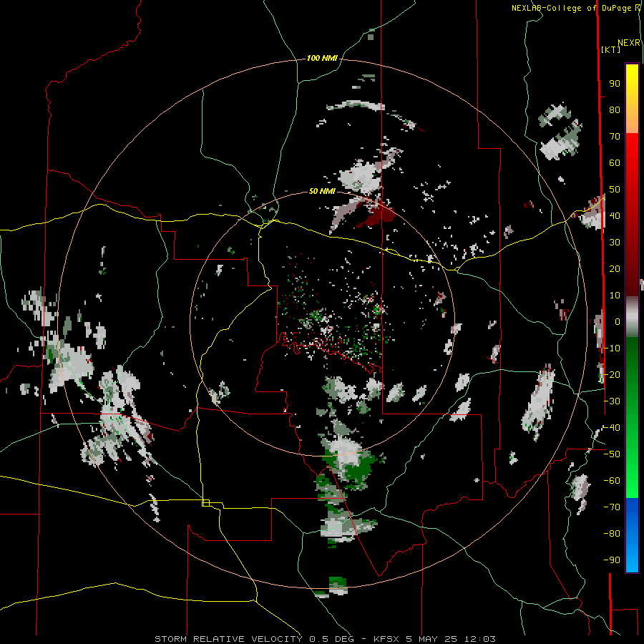
Task: Click the "0.5 DEG" tilt text in caption
Action: click(331, 639)
